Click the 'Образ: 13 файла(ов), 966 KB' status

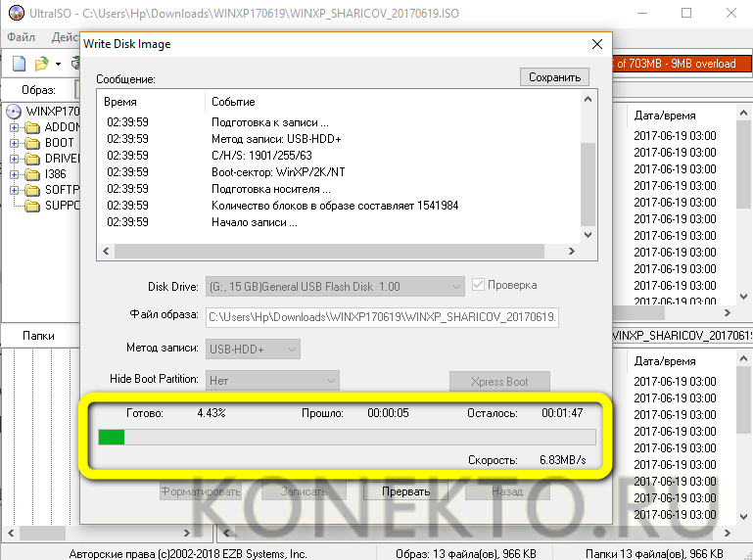(x=466, y=553)
